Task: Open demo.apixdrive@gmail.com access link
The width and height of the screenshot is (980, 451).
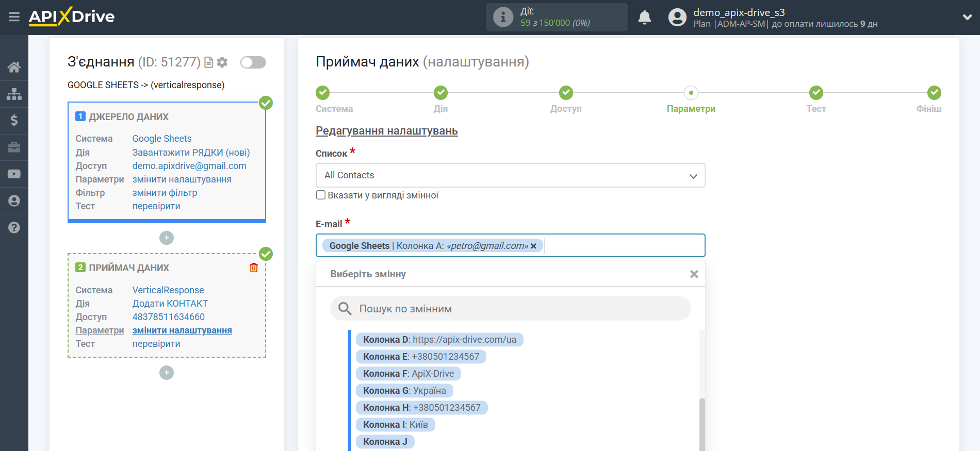Action: pos(189,166)
